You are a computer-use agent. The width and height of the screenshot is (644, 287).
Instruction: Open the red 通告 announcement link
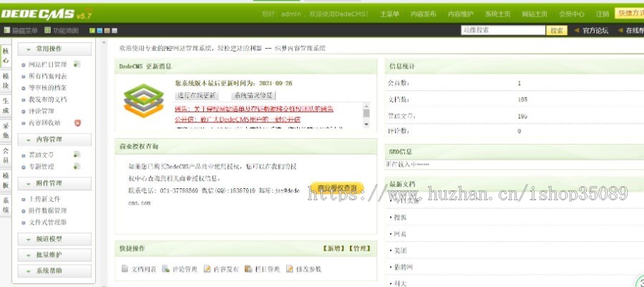(254, 109)
